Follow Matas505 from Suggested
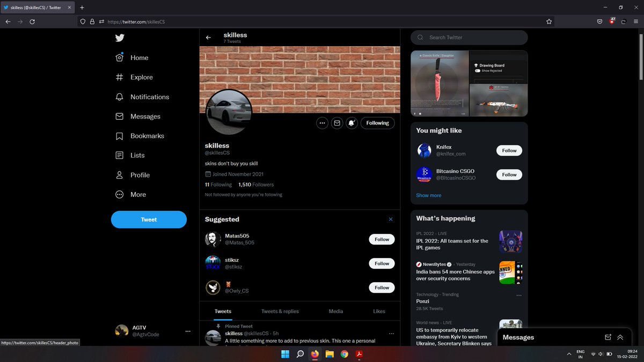 [x=382, y=239]
